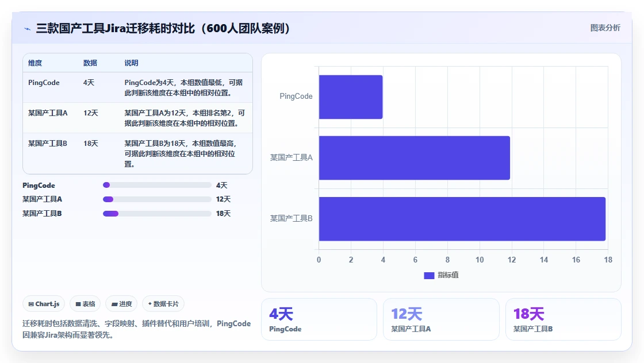Click the Chart.js chip icon
This screenshot has width=644, height=363.
31,304
